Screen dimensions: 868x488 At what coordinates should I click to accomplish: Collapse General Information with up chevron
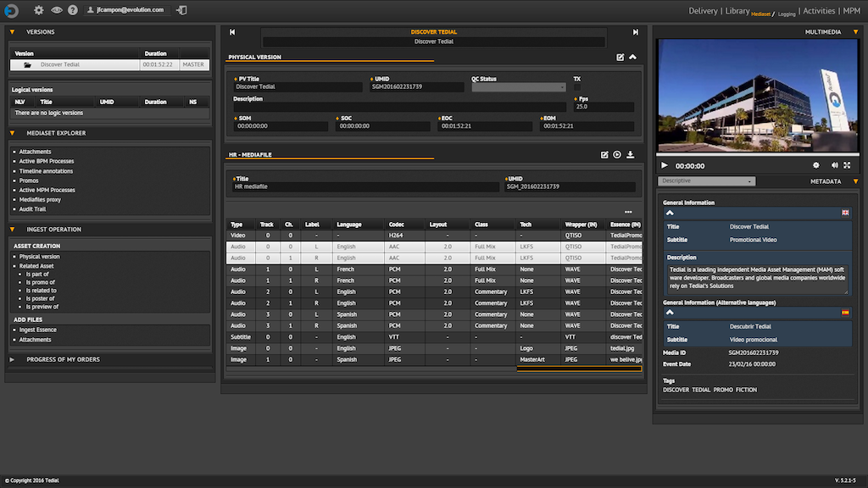coord(670,213)
